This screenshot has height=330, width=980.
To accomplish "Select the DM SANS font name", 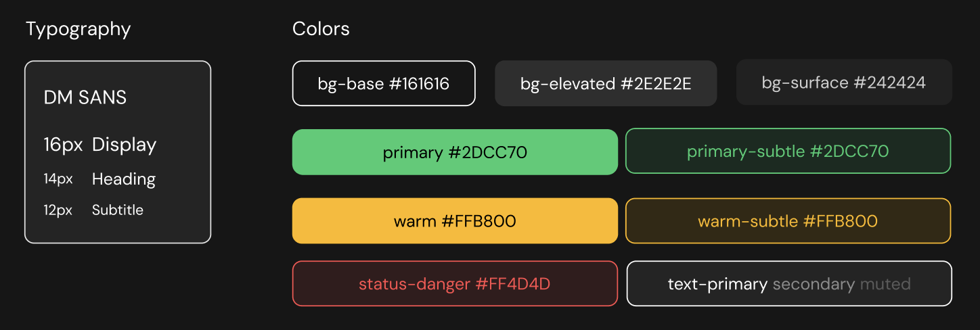I will pyautogui.click(x=85, y=98).
